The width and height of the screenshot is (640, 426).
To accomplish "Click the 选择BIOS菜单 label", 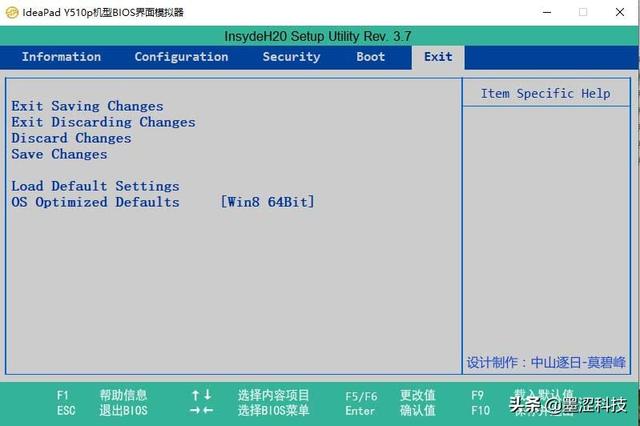I will pyautogui.click(x=273, y=410).
